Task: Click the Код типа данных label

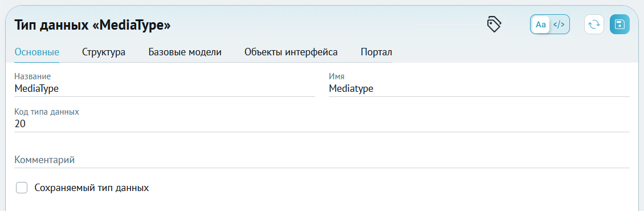Action: (x=47, y=112)
